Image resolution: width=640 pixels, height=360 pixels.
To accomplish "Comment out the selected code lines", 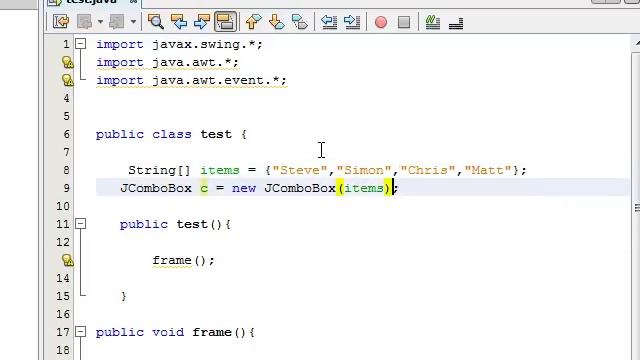I will click(x=433, y=22).
